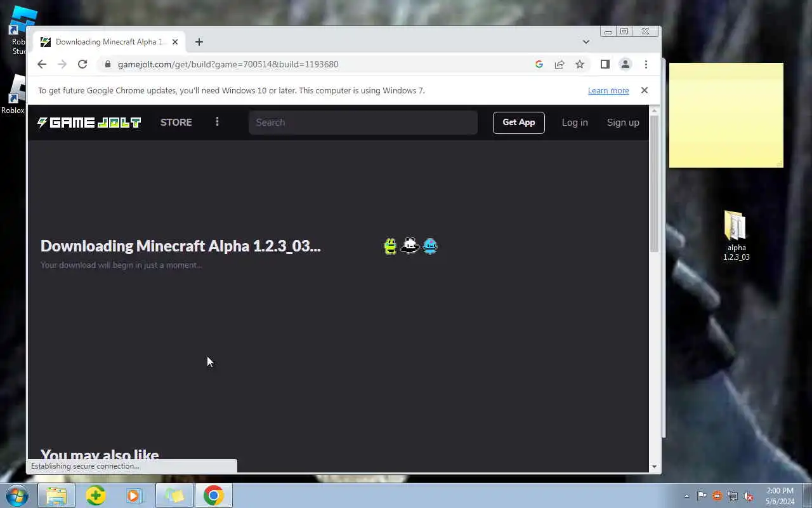Minimize the Chrome window
The height and width of the screenshot is (508, 812).
point(608,31)
